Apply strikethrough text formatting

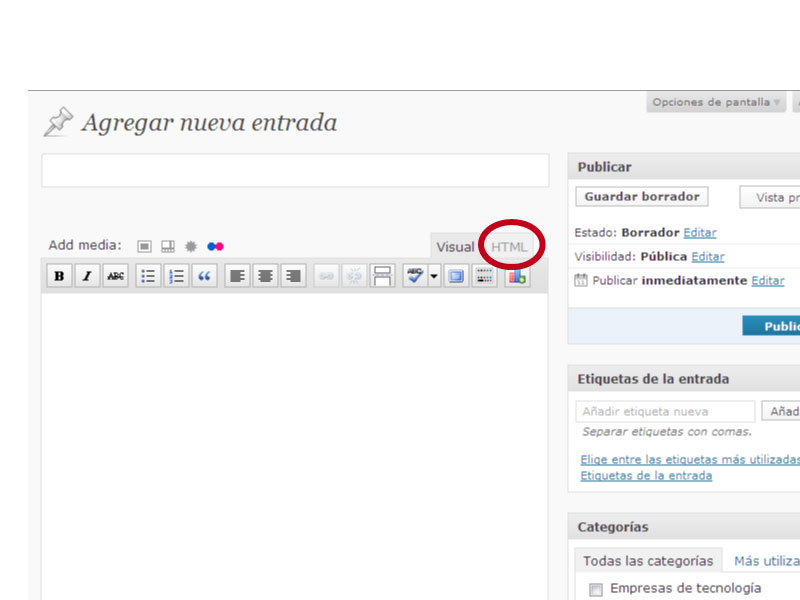(x=116, y=276)
